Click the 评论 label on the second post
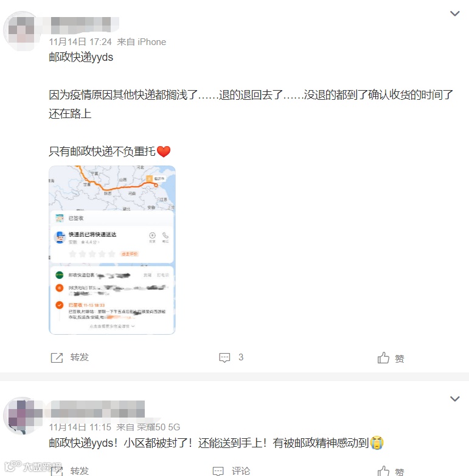Image resolution: width=469 pixels, height=476 pixels. point(241,471)
